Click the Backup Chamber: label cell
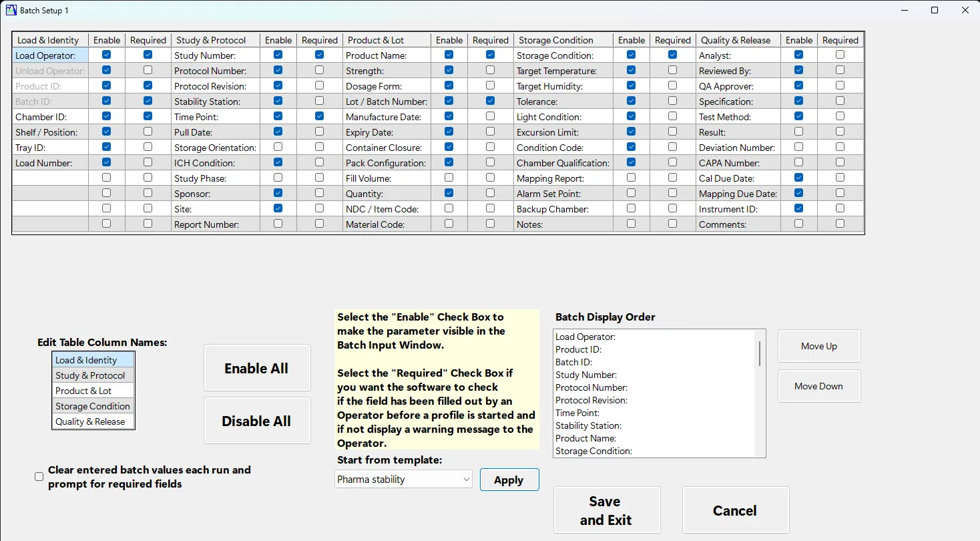Screen dimensions: 980x541 pos(563,209)
